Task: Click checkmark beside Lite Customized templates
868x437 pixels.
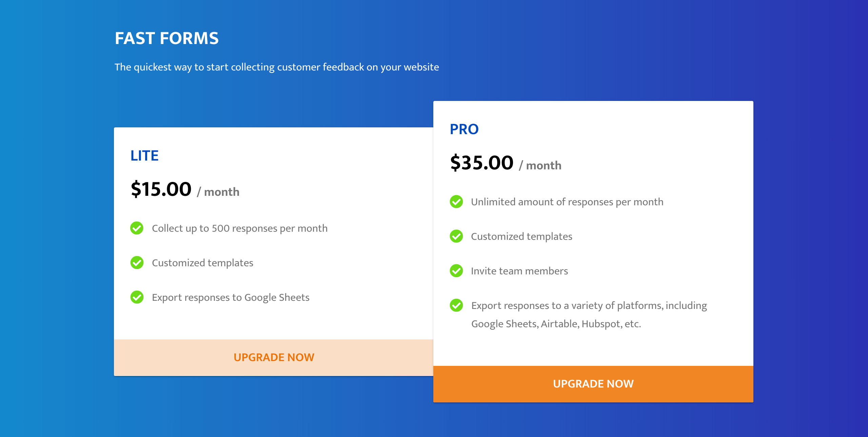Action: click(x=137, y=263)
